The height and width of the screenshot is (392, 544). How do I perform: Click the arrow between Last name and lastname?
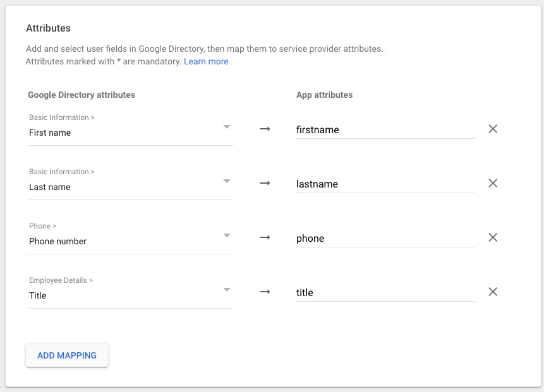[x=265, y=183]
